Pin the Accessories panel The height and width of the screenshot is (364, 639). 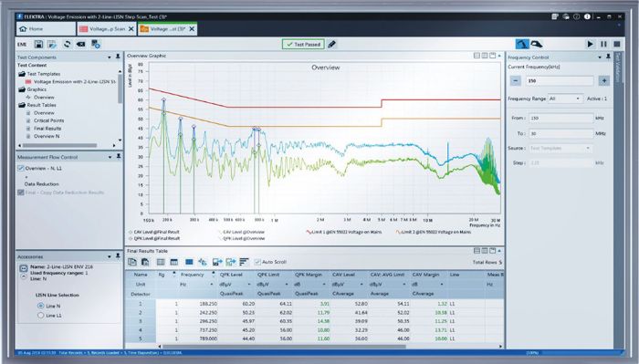pyautogui.click(x=118, y=256)
